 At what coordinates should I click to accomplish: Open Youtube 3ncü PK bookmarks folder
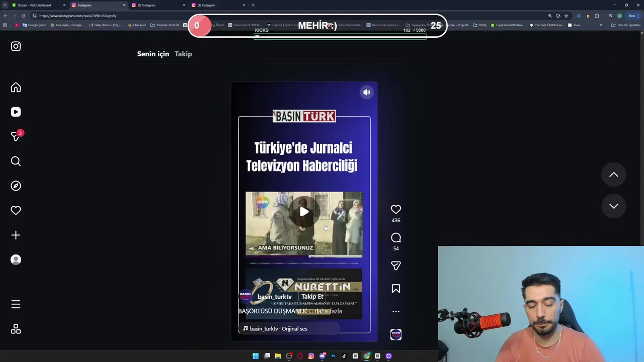[165, 25]
